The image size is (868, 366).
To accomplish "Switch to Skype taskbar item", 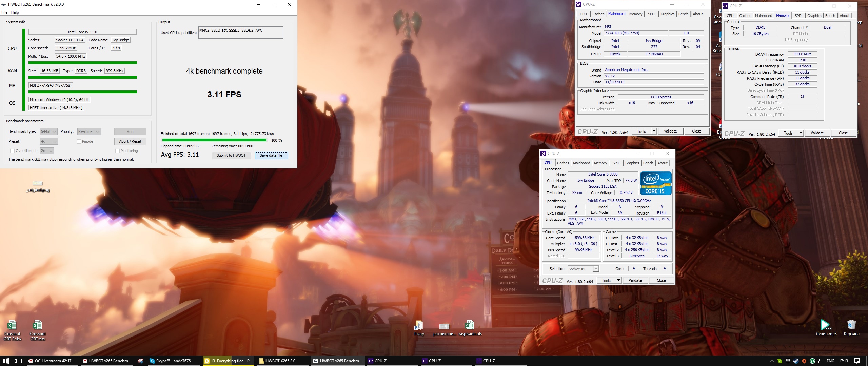I will click(x=174, y=361).
